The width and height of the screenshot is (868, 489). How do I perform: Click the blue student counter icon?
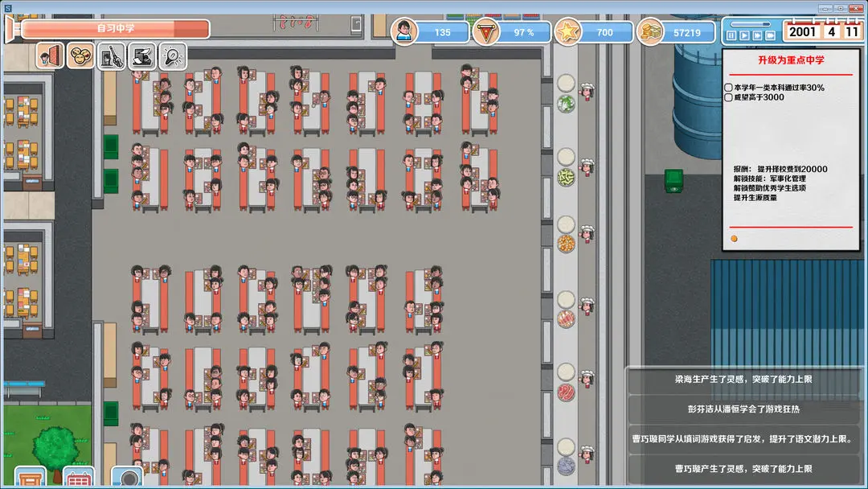point(403,32)
